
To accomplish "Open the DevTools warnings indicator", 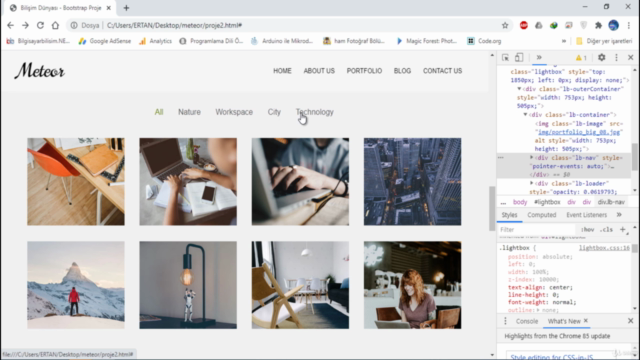I will [x=581, y=58].
